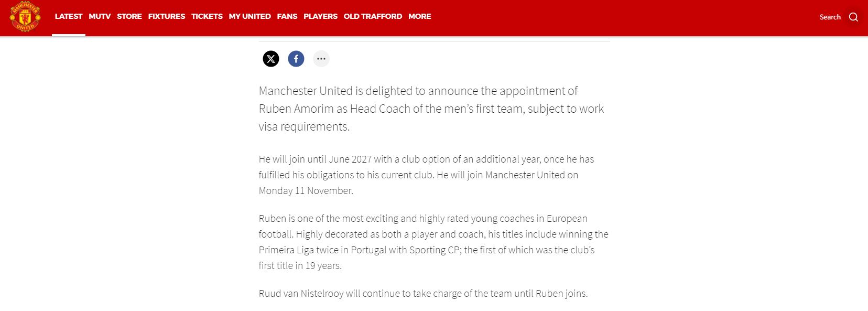Click OLD TRAFFORD in the header
This screenshot has height=311, width=868.
[373, 16]
